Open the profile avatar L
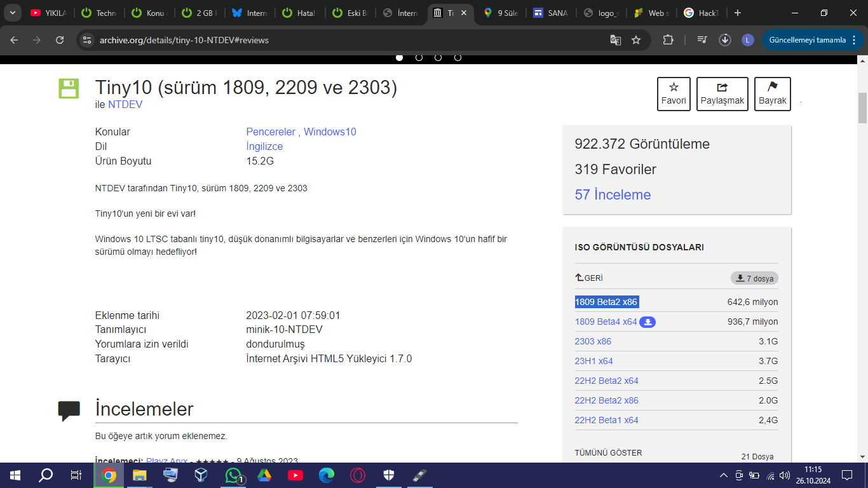868x488 pixels. [748, 40]
